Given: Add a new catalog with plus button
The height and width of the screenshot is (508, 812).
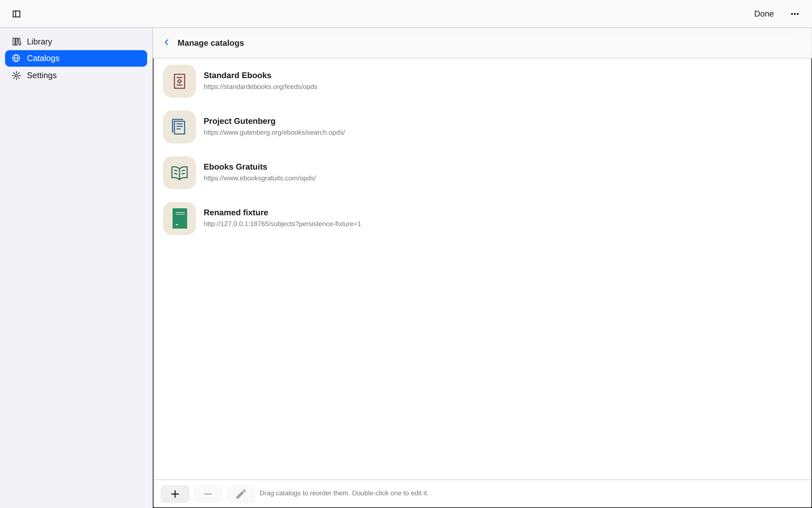Looking at the screenshot, I should point(175,494).
